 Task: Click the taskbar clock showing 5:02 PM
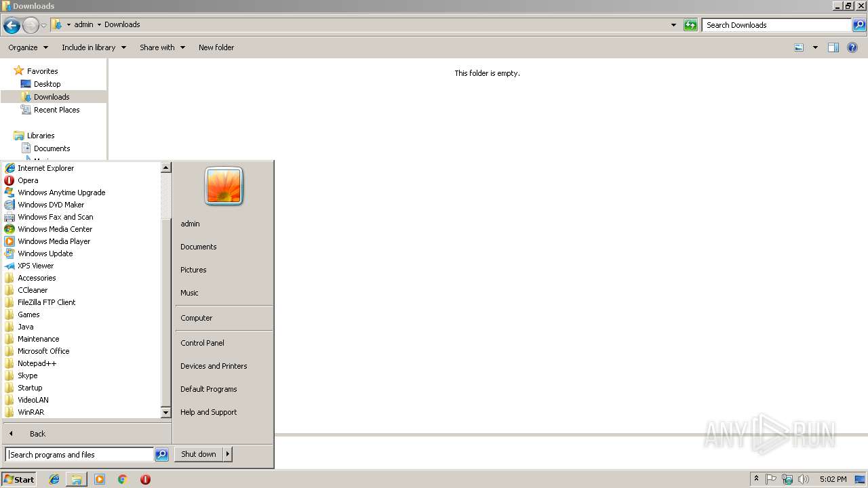pos(833,479)
